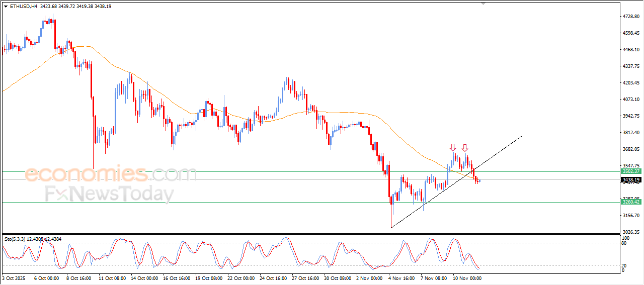Image resolution: width=644 pixels, height=285 pixels.
Task: Click the 10 Nov 00:00 time label
Action: tap(467, 277)
